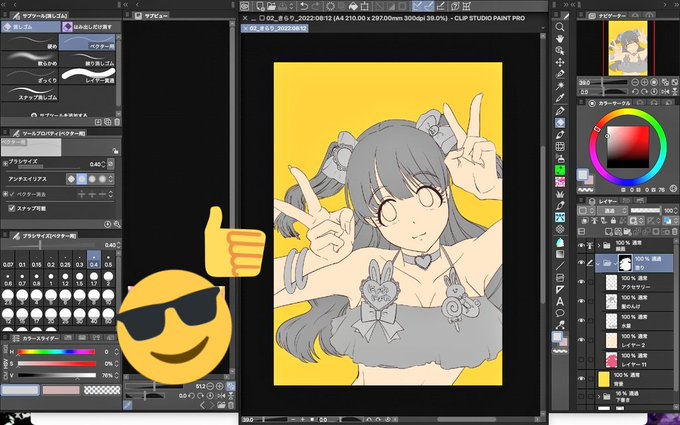
Task: Click the anti-aliasing stepper arrows
Action: [x=111, y=179]
